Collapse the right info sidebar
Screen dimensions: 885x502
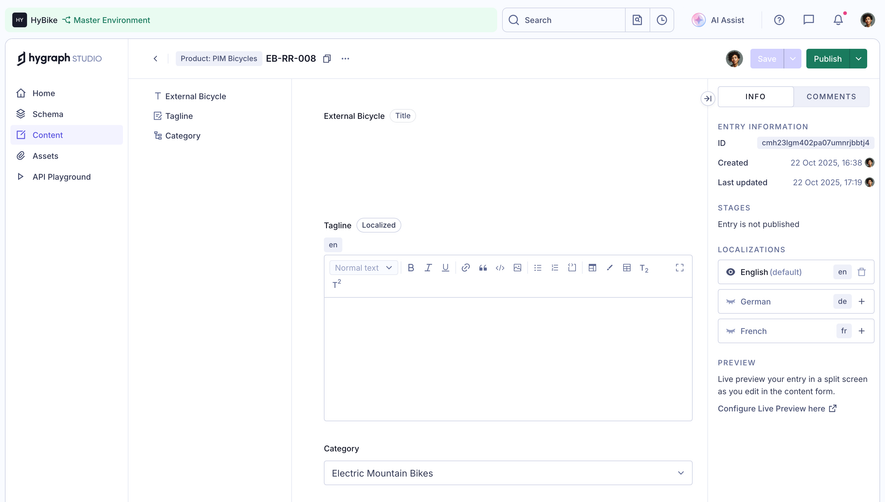click(707, 98)
